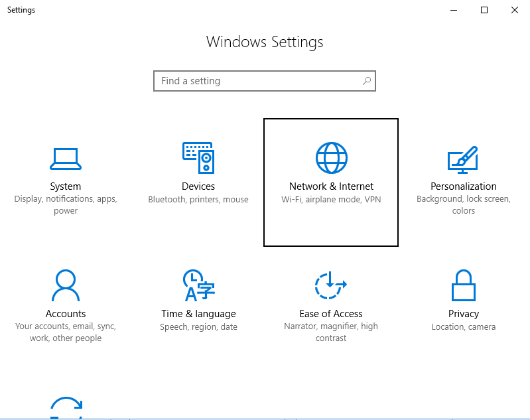Focus the Find a setting search field
Screen dimensions: 530x420
pyautogui.click(x=259, y=81)
